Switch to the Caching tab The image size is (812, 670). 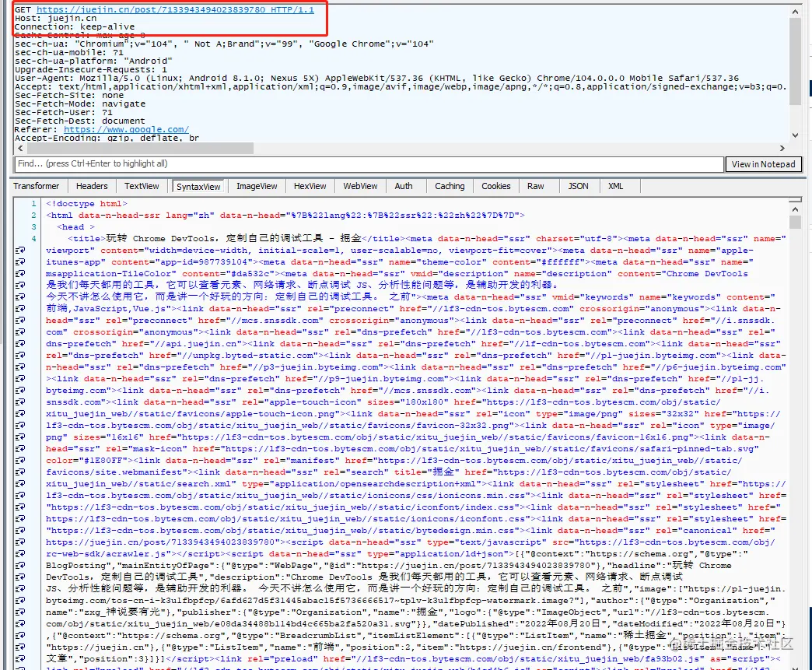point(450,186)
